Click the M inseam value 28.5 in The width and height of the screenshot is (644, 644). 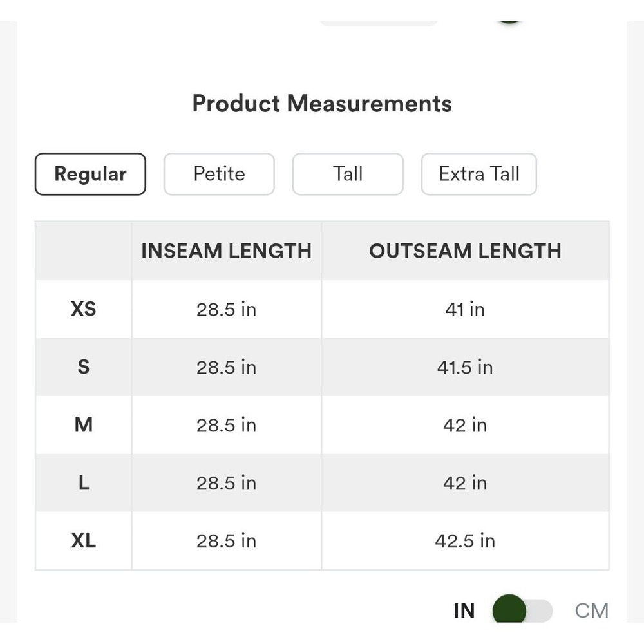click(226, 425)
